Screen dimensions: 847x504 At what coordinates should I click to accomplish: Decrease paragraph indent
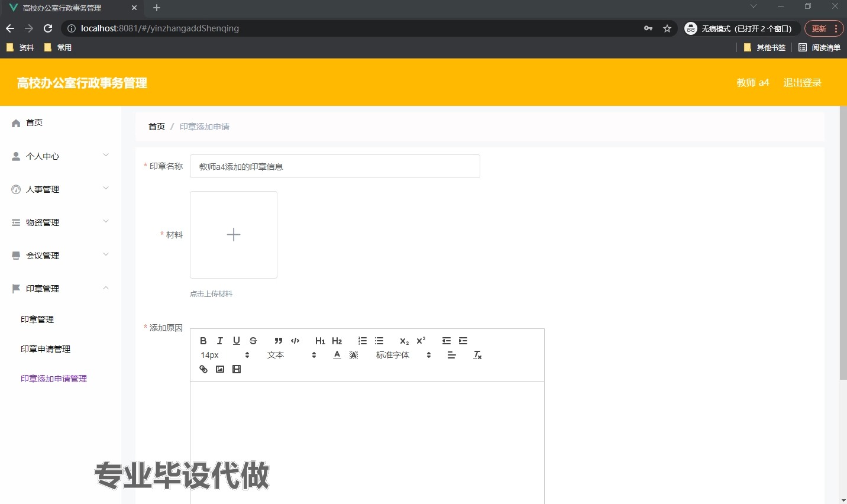pos(447,341)
